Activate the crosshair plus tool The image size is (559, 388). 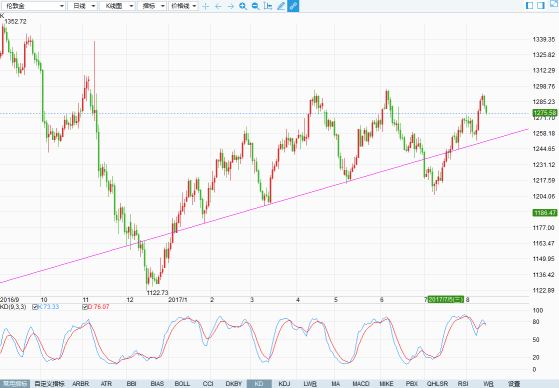205,6
